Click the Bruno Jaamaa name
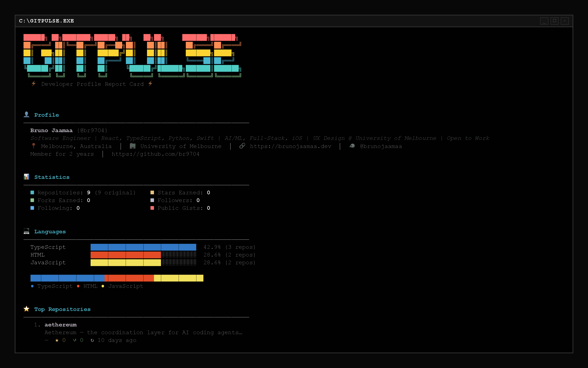Image resolution: width=588 pixels, height=368 pixels. [51, 130]
